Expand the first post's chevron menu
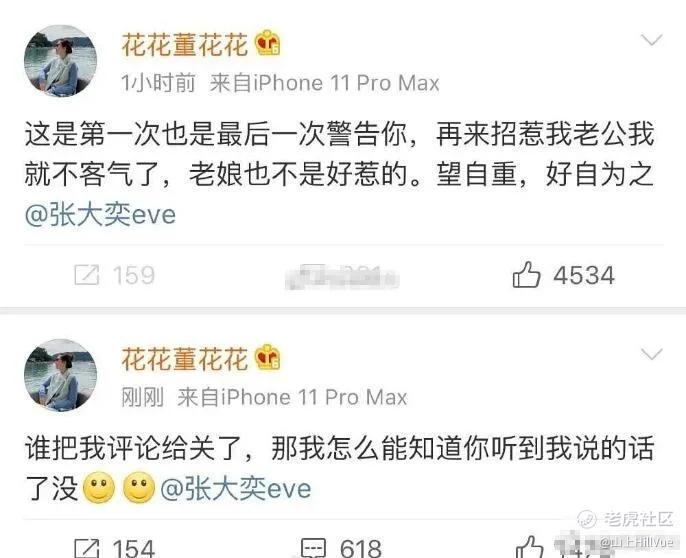This screenshot has height=558, width=686. point(651,40)
